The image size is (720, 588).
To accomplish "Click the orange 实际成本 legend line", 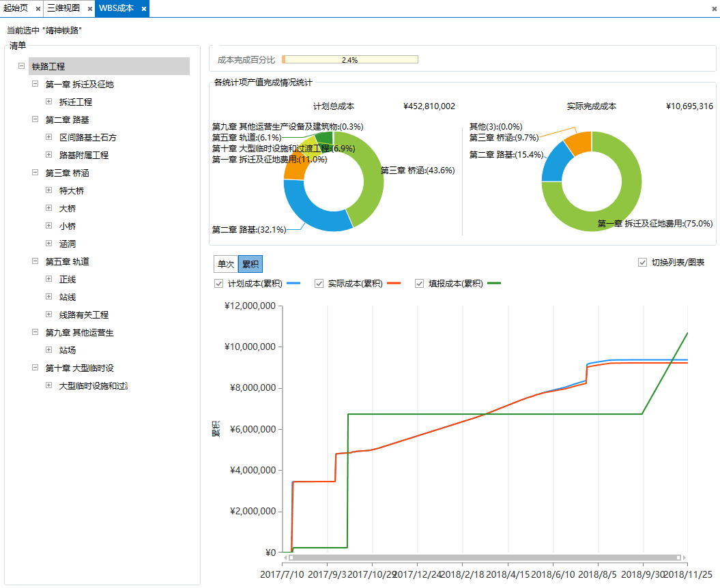I will point(394,283).
